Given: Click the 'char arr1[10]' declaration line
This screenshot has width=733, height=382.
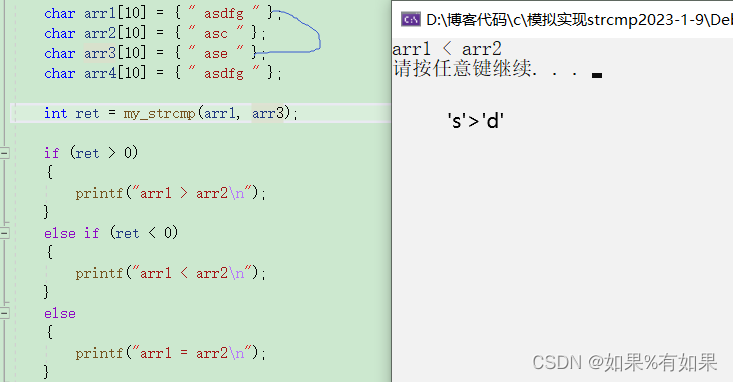Looking at the screenshot, I should [x=163, y=14].
